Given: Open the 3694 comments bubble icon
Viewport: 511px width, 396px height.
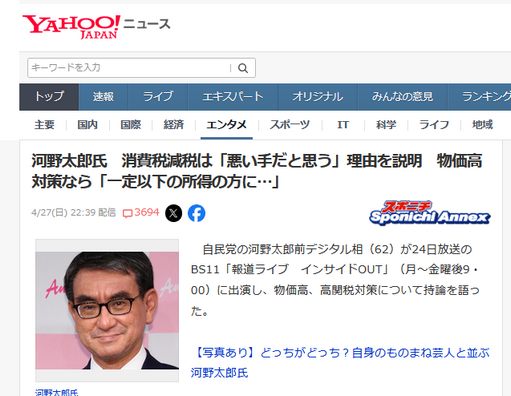Looking at the screenshot, I should click(127, 213).
